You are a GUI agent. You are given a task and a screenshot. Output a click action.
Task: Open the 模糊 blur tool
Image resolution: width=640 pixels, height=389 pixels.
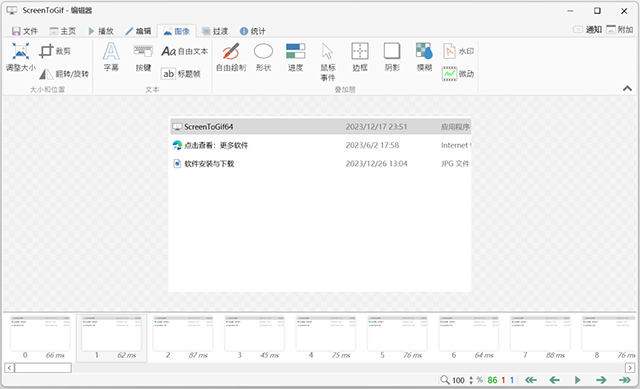[424, 57]
